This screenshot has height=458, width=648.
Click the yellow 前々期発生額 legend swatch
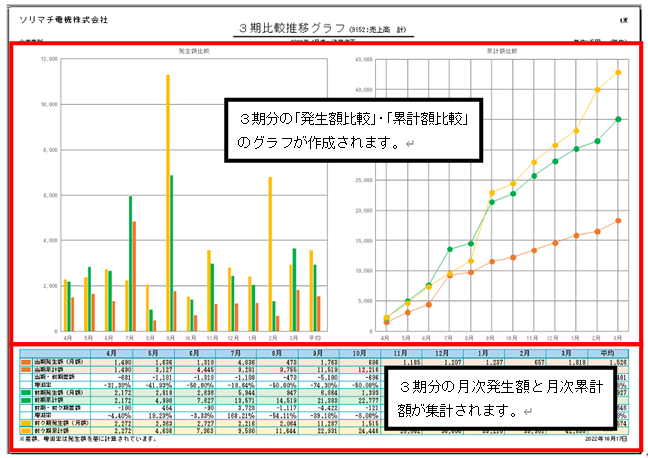[26, 423]
